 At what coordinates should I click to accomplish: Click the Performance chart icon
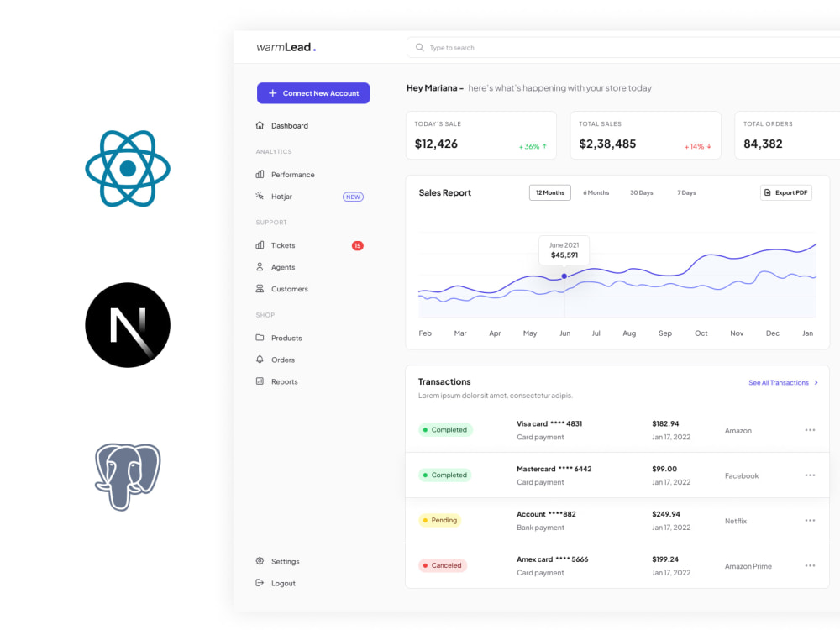point(260,174)
